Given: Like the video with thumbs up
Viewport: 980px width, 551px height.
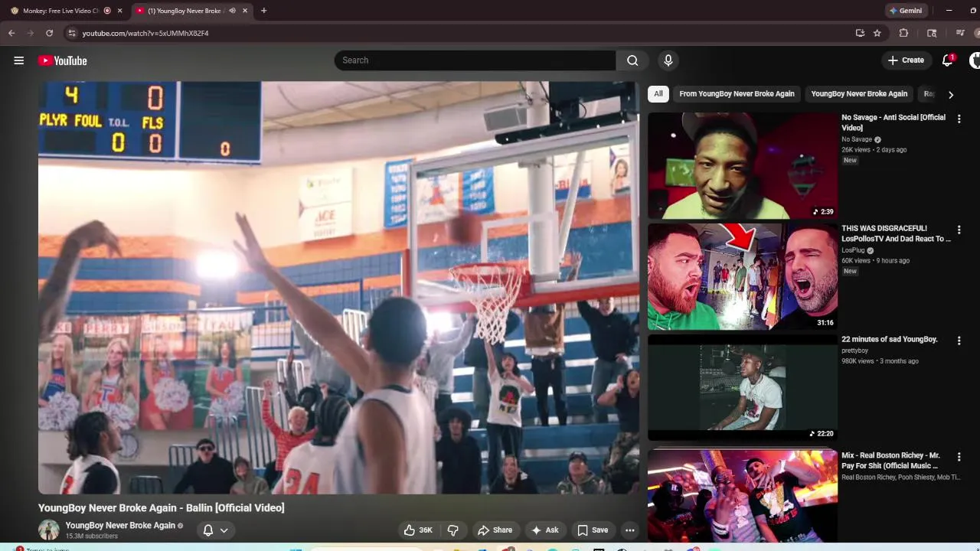Looking at the screenshot, I should point(418,530).
